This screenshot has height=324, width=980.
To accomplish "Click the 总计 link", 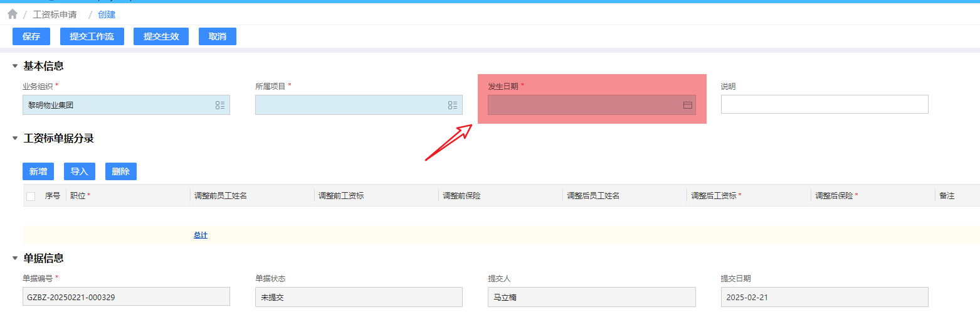I will click(201, 235).
